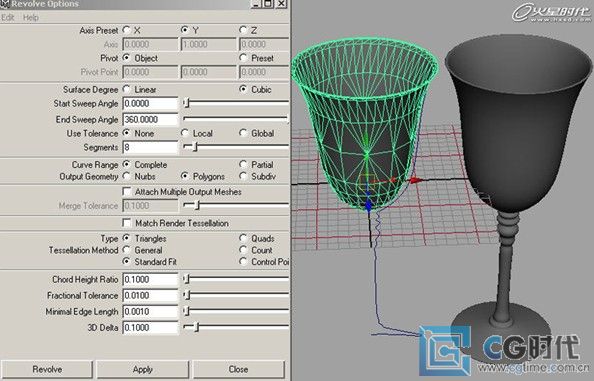Viewport: 594px width, 381px height.
Task: Click the Chord Height Ratio field
Action: 150,280
